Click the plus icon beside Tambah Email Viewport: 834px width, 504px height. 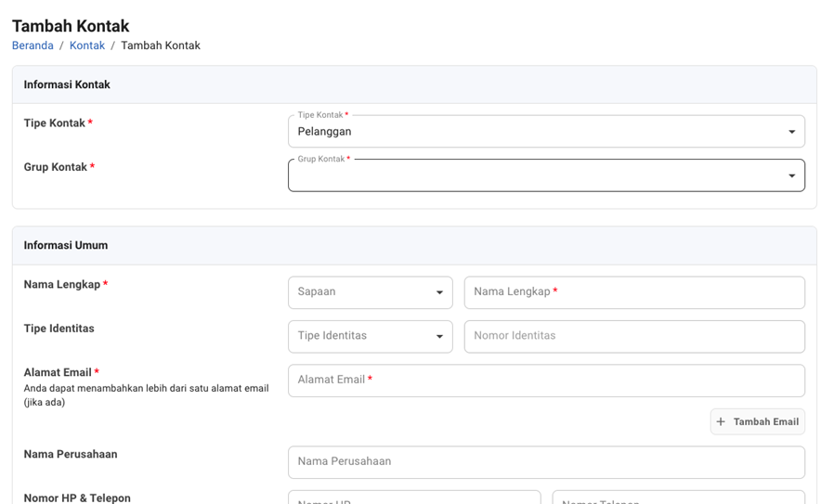coord(721,421)
